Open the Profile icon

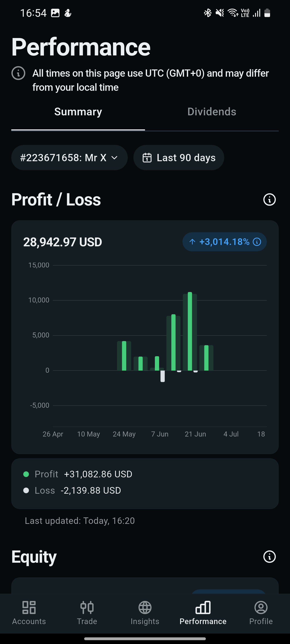coord(261,607)
